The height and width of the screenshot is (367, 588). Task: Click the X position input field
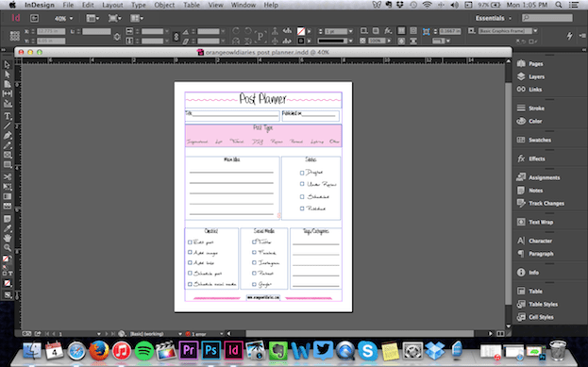[x=51, y=31]
